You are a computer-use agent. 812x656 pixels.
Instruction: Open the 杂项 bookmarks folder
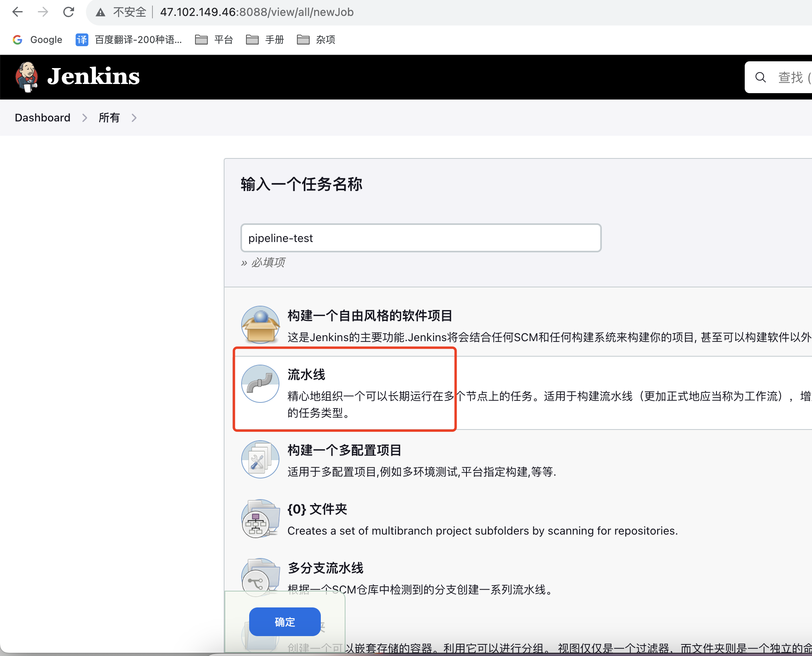(316, 40)
